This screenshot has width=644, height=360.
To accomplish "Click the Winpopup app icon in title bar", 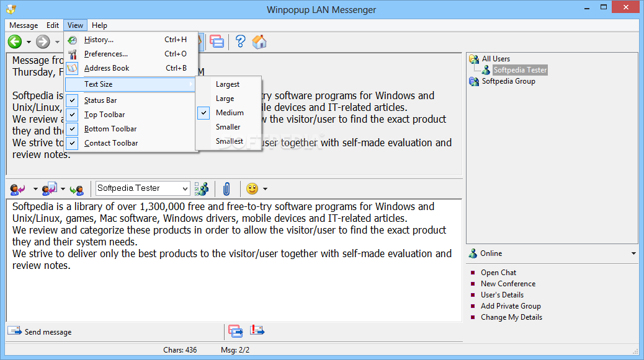I will (12, 9).
